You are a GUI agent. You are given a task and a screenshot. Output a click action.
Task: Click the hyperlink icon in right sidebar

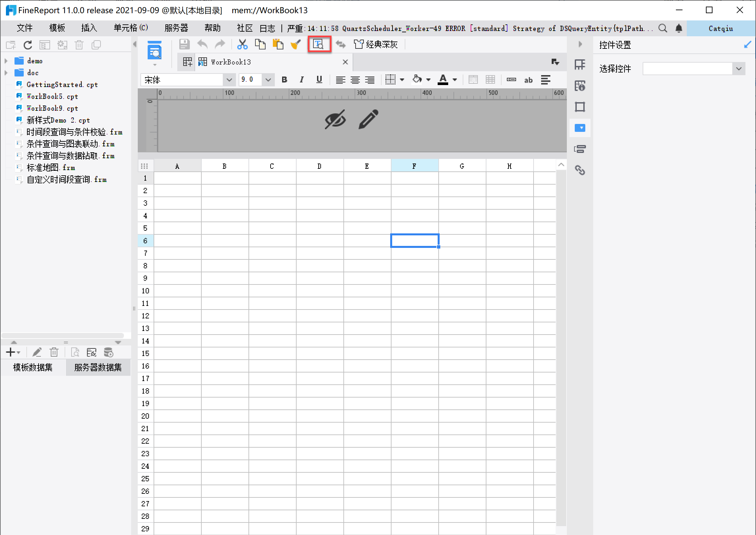pyautogui.click(x=580, y=170)
